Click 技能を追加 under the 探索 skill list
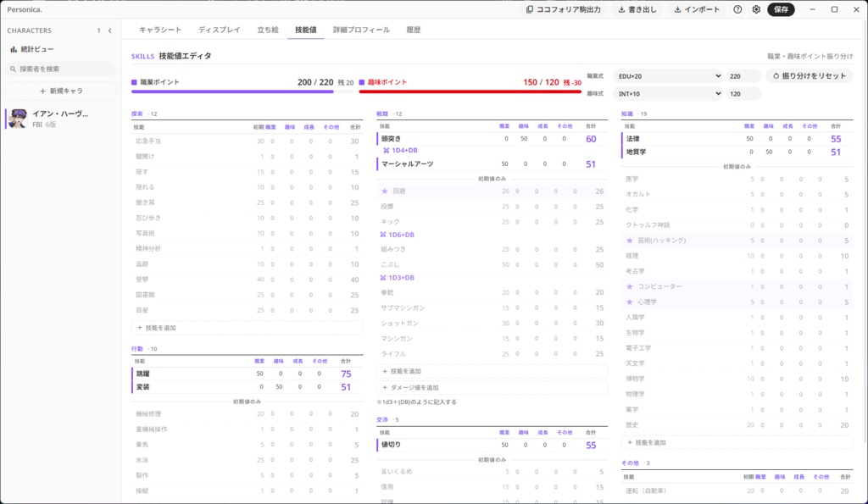 point(247,328)
